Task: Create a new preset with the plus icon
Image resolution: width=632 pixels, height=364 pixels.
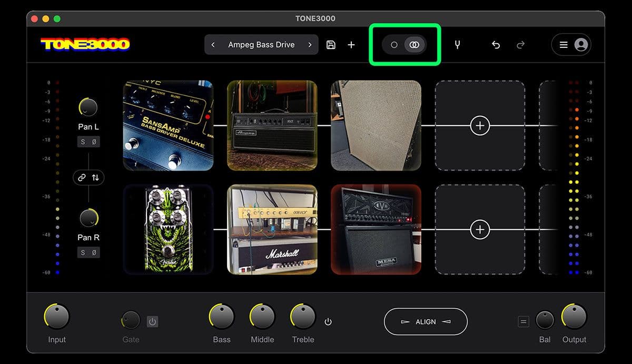Action: 351,45
